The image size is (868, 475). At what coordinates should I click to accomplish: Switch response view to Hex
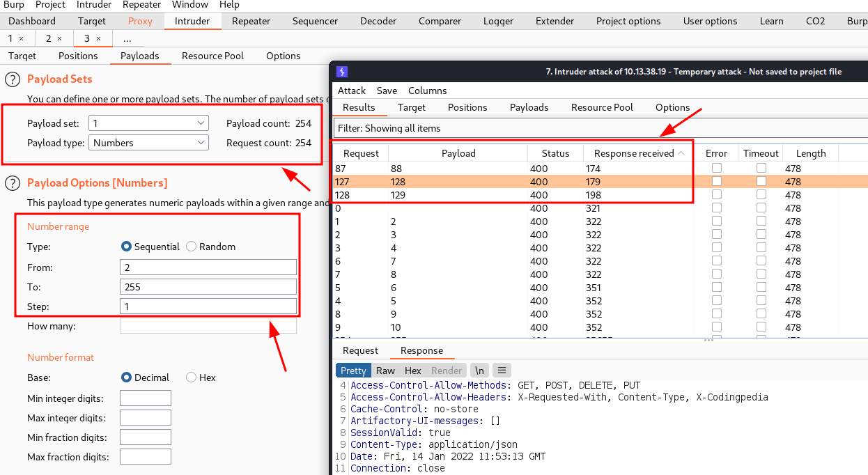(413, 371)
